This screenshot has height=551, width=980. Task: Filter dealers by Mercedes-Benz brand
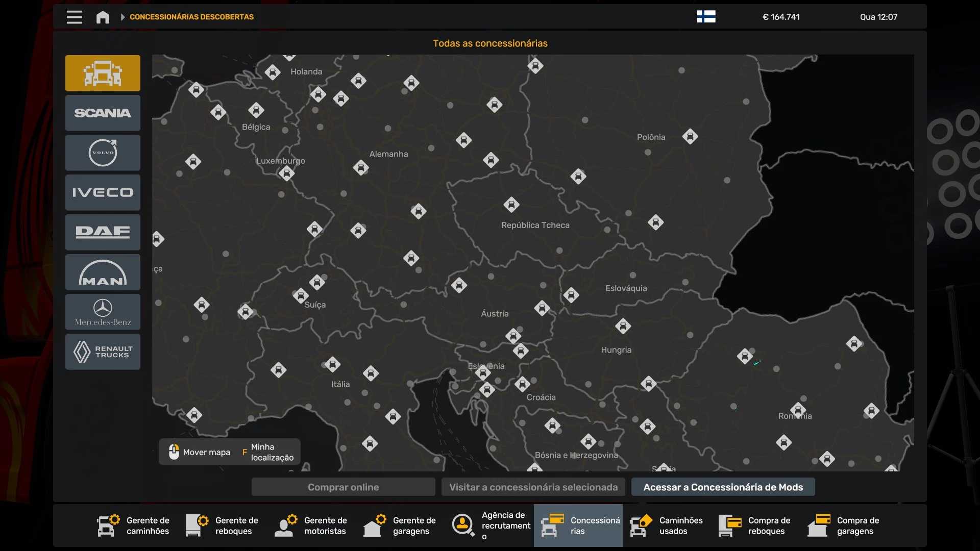click(x=103, y=312)
